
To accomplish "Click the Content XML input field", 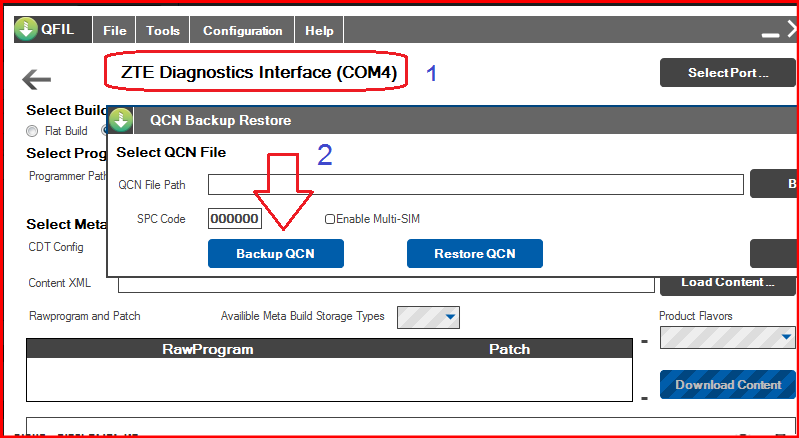I will pos(386,285).
